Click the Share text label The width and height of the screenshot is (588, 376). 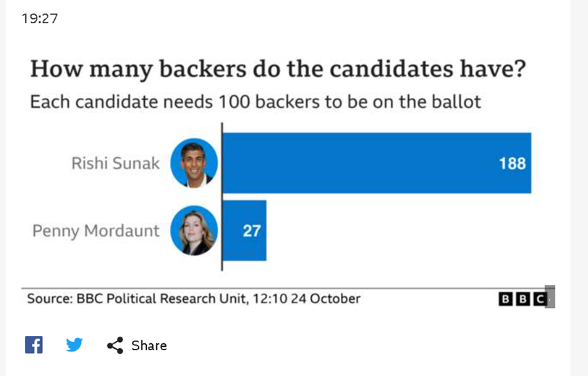pos(149,345)
